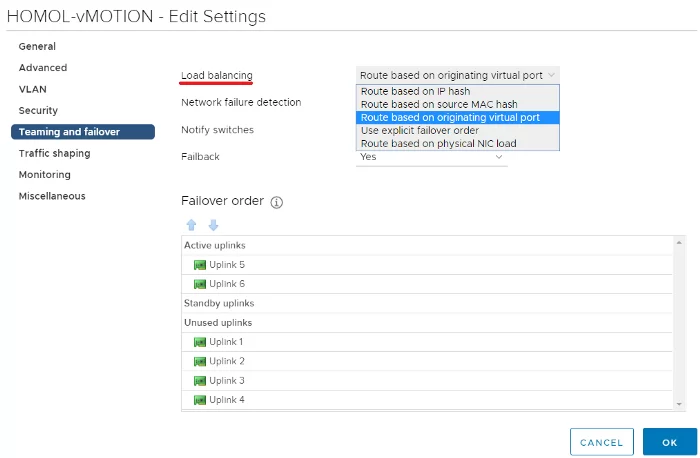The height and width of the screenshot is (458, 700).
Task: Select the Uplink 5 NIC icon
Action: (200, 265)
